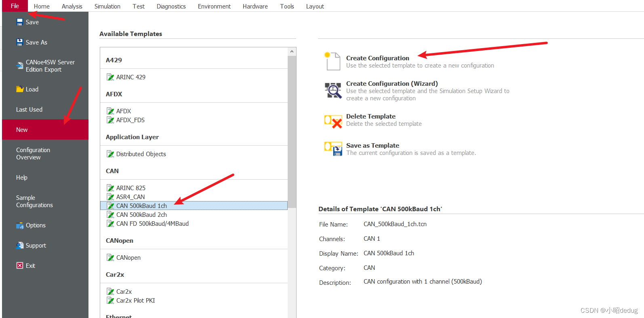Click the Delete Template title

pos(371,117)
